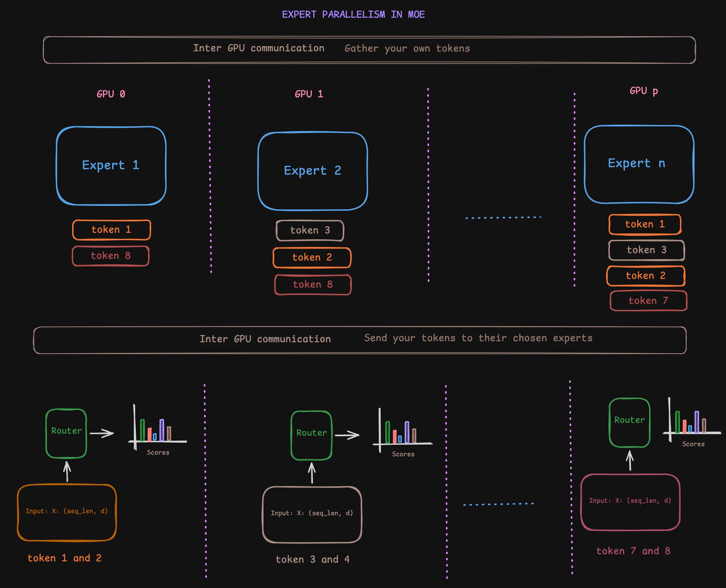Click upward arrow below the middle Router
The image size is (726, 588).
click(x=312, y=473)
